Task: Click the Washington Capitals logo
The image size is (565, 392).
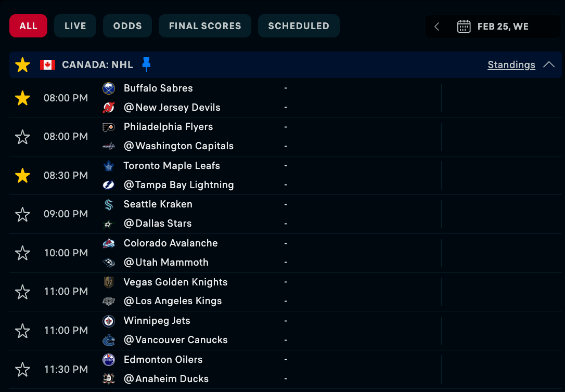Action: 108,146
